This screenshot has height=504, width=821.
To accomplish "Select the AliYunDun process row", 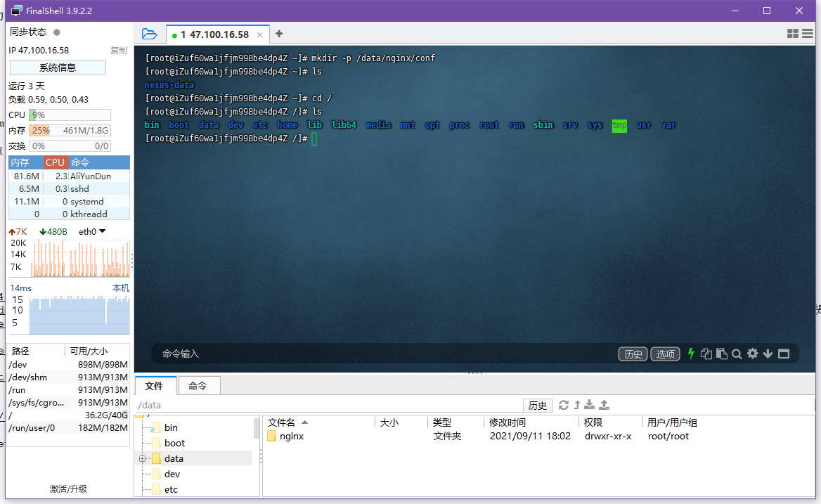I will (x=69, y=176).
